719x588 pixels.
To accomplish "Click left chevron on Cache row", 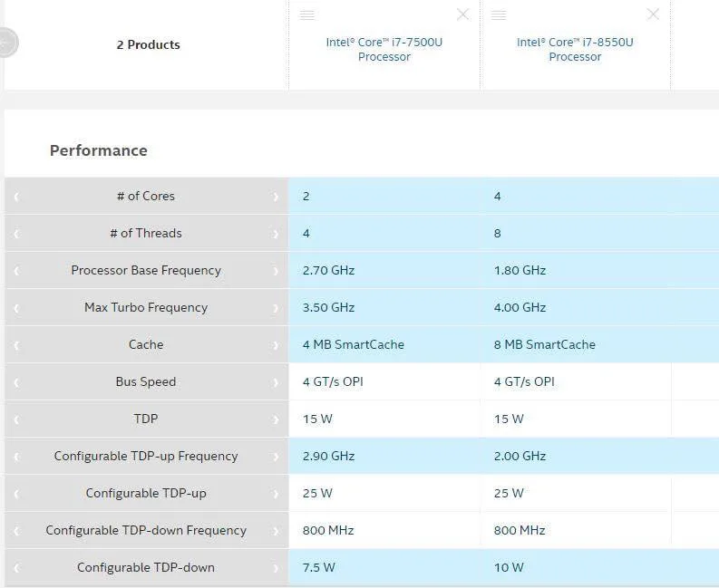I will [16, 345].
